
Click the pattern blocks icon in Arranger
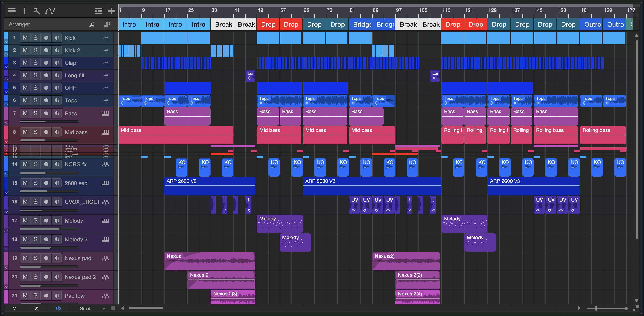tap(107, 24)
